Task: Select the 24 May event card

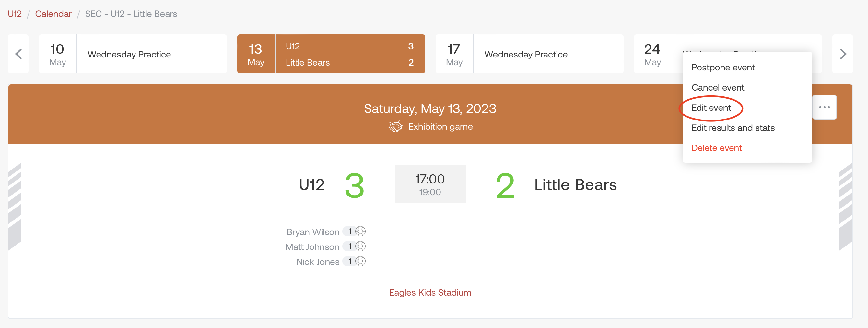Action: tap(657, 54)
